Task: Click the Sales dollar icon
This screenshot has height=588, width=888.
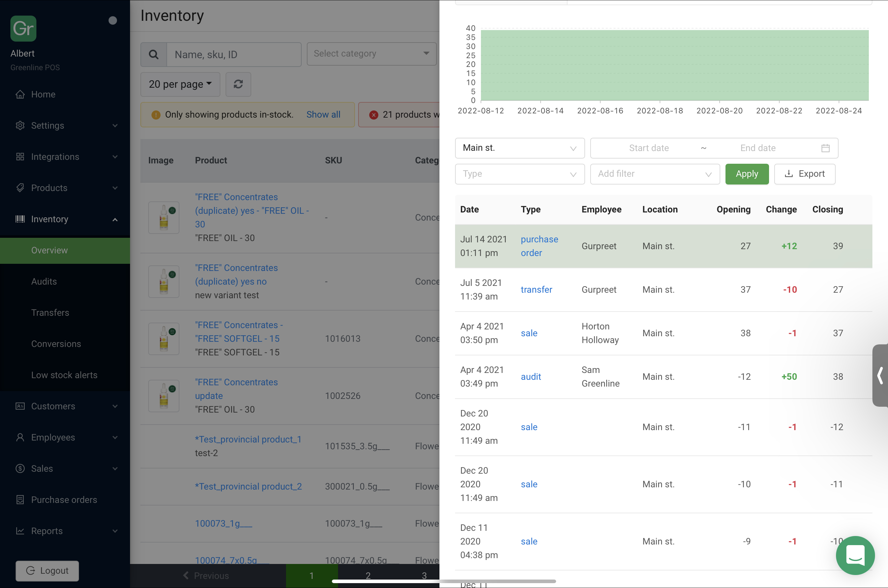Action: click(x=20, y=468)
